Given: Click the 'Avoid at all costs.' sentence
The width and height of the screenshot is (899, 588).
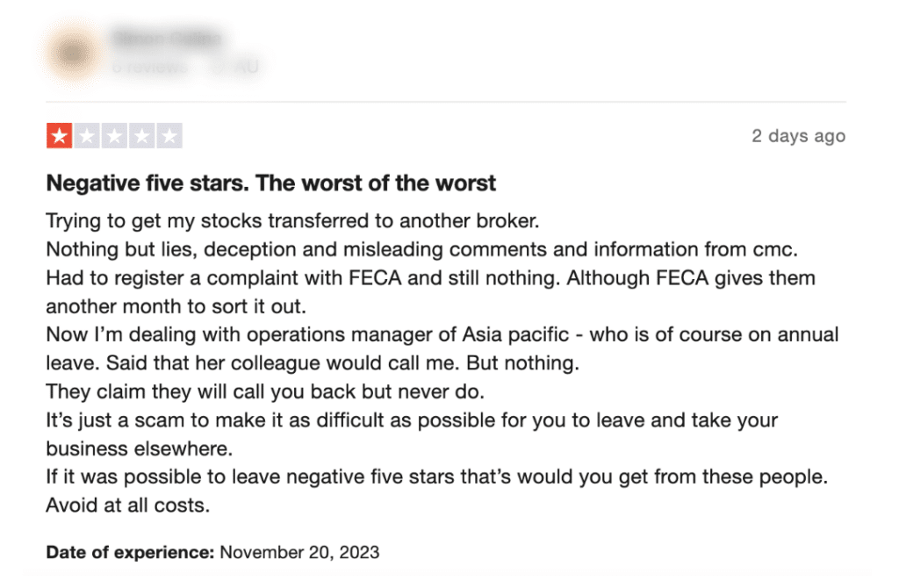Looking at the screenshot, I should click(128, 505).
